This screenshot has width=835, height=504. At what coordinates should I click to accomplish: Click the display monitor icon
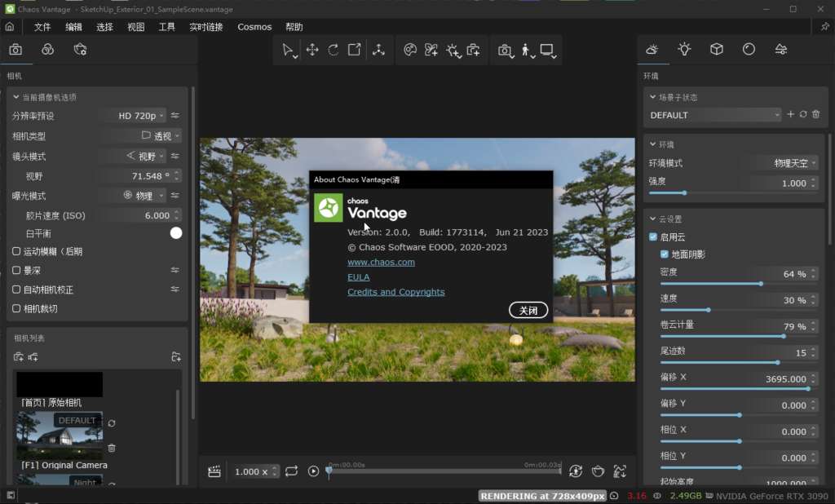[x=547, y=50]
